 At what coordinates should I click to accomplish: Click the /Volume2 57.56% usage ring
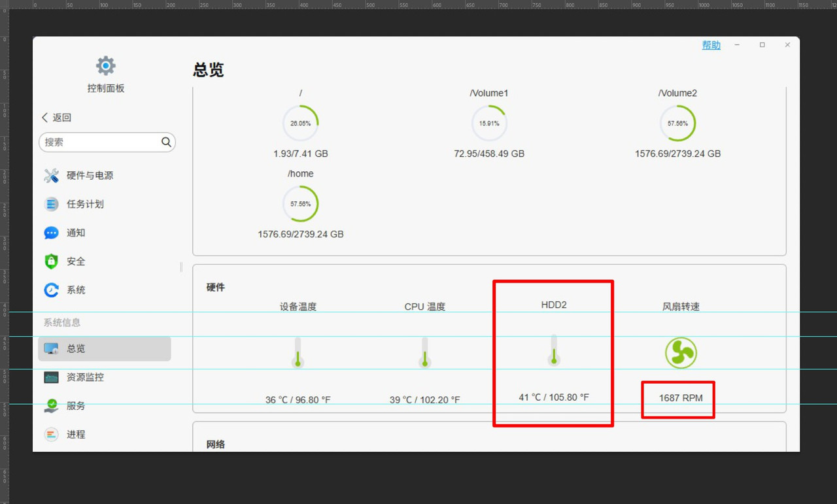(677, 124)
